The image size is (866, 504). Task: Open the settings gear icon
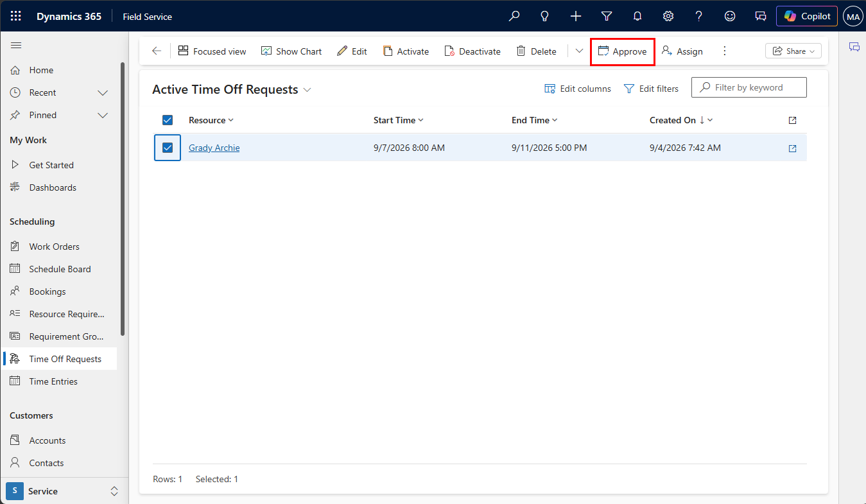click(x=668, y=16)
